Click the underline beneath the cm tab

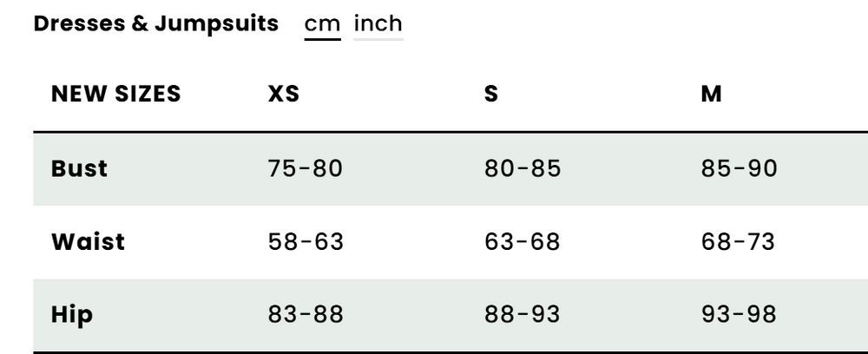pyautogui.click(x=322, y=39)
